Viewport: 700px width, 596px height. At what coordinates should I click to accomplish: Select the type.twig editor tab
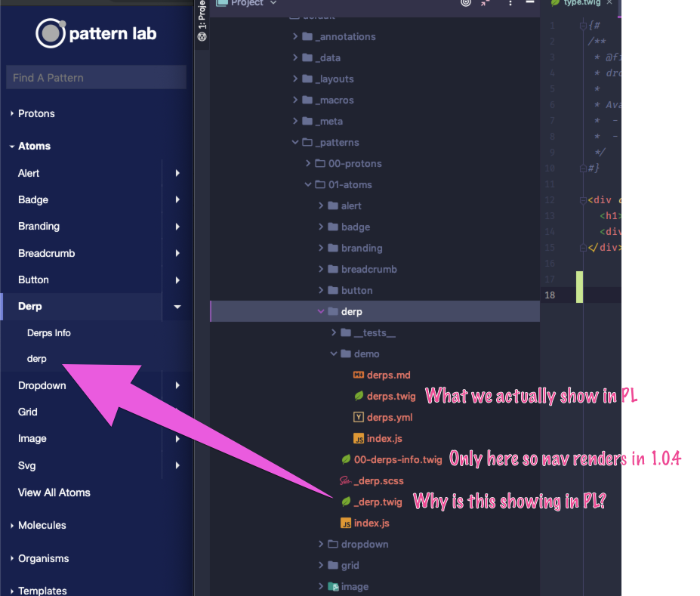(581, 3)
